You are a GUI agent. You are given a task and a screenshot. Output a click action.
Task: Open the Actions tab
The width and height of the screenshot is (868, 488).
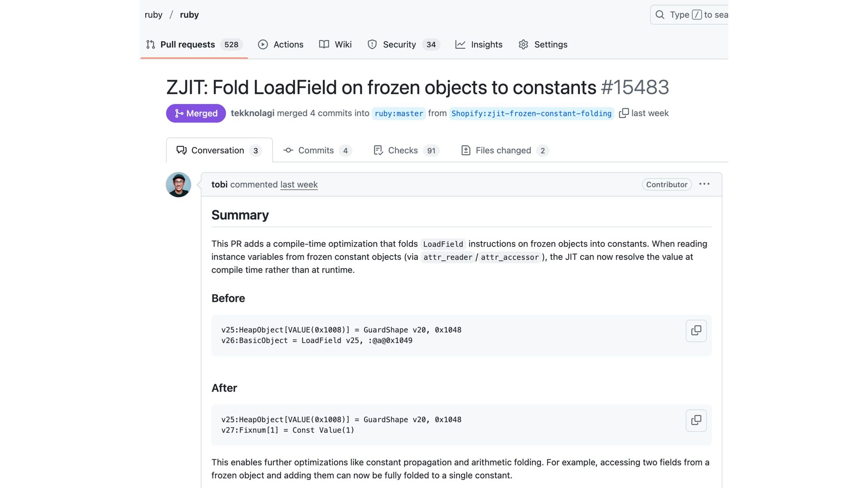[281, 44]
